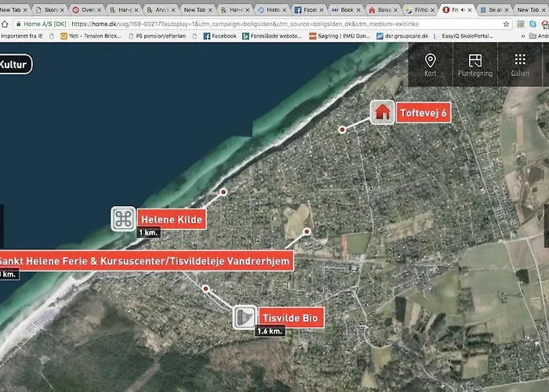Bookmark page with the star icon
Screen dimensions: 549x392
click(506, 24)
